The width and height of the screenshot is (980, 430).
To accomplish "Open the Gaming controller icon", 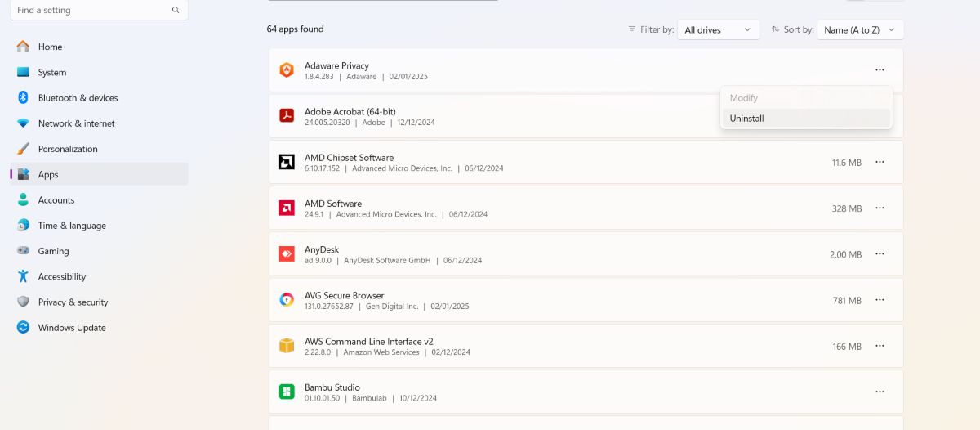I will click(x=23, y=251).
